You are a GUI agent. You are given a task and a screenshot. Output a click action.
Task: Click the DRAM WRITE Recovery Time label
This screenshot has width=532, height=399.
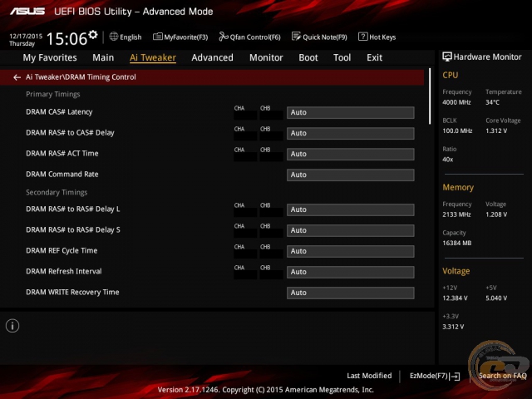72,292
